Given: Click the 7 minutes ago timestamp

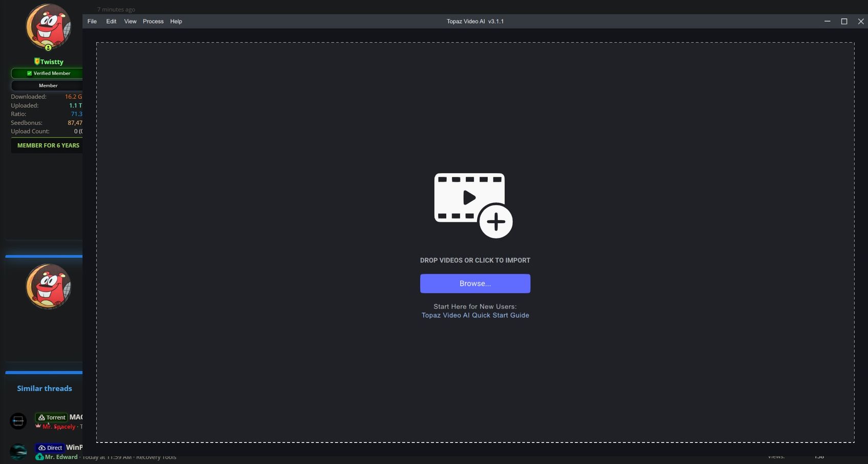Looking at the screenshot, I should (116, 10).
